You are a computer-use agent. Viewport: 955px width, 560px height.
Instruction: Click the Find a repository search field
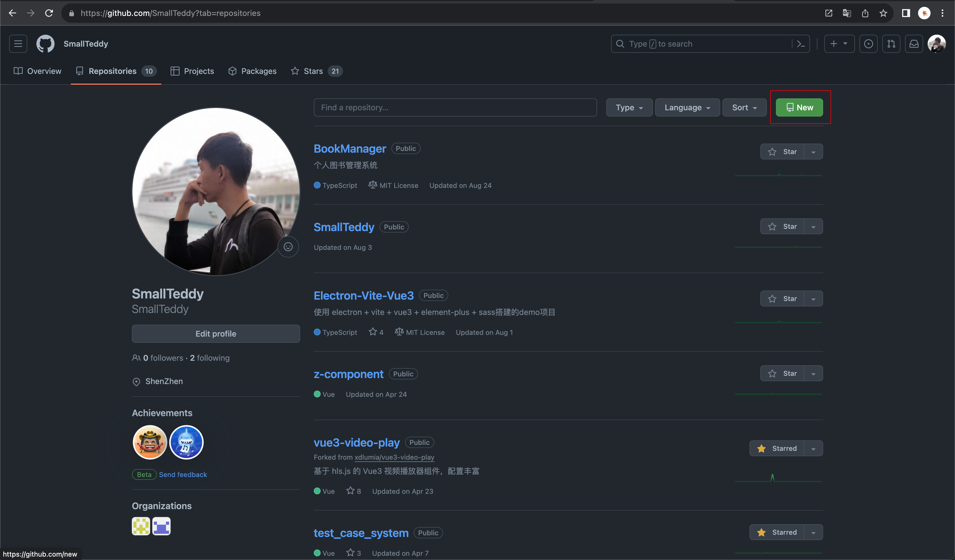click(455, 107)
